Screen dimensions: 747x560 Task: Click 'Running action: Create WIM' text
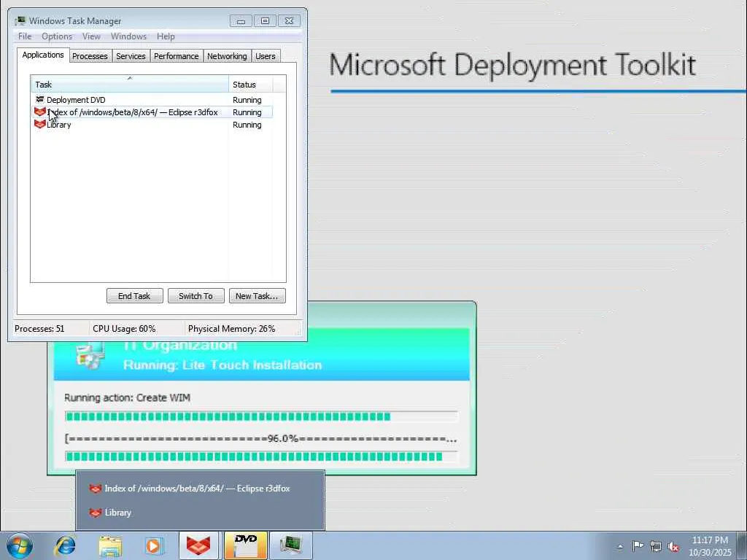click(127, 397)
